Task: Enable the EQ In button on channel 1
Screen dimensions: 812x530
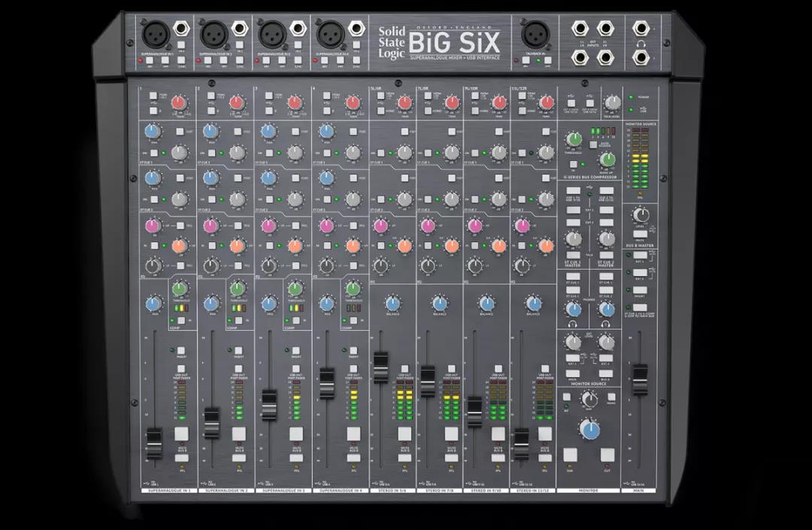Action: pos(154,245)
